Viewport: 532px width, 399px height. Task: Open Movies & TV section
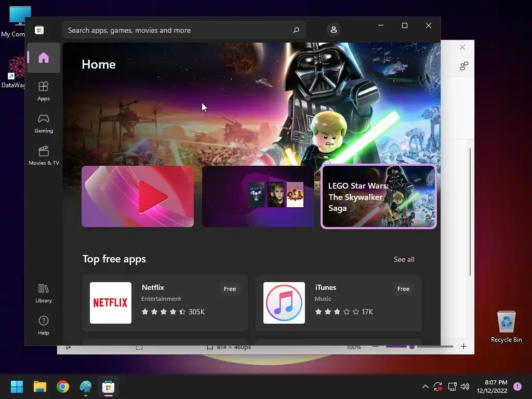pyautogui.click(x=44, y=155)
